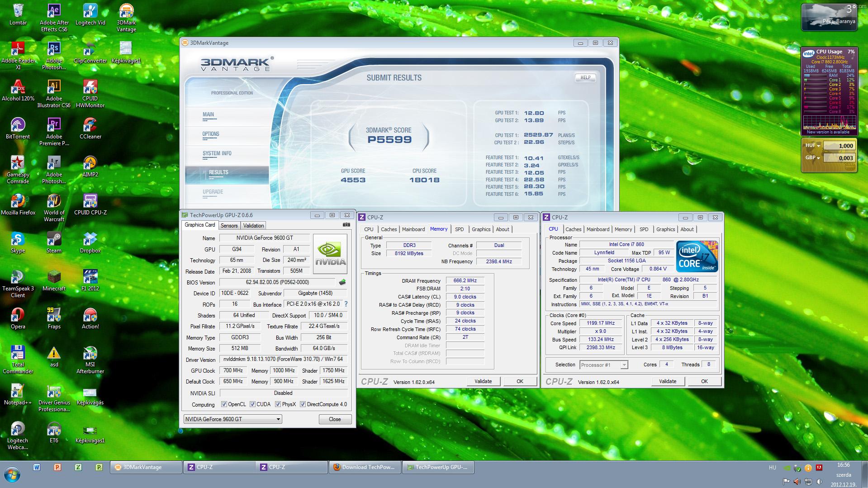868x488 pixels.
Task: Launch 3DMark Vantage desktop shortcut
Action: click(126, 18)
